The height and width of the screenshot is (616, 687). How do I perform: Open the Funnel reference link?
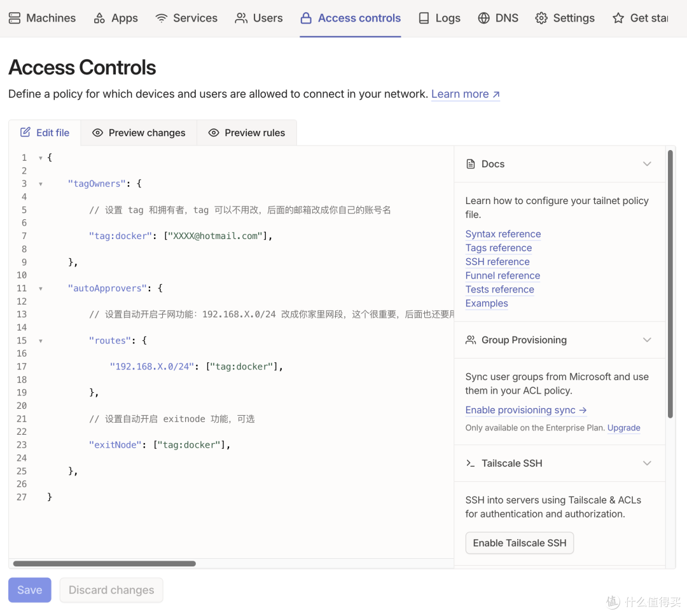[503, 275]
